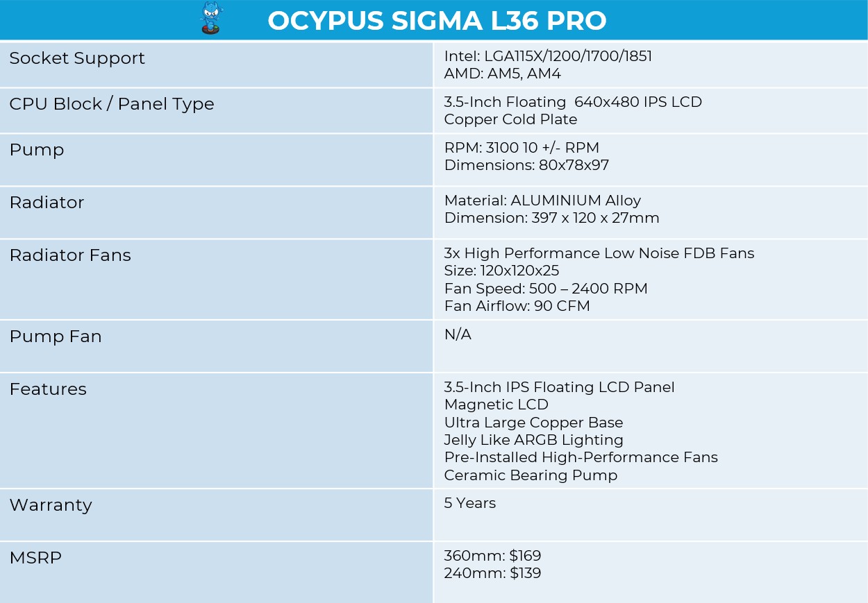Click the 240mm: $139 price
The image size is (868, 603).
[x=492, y=573]
